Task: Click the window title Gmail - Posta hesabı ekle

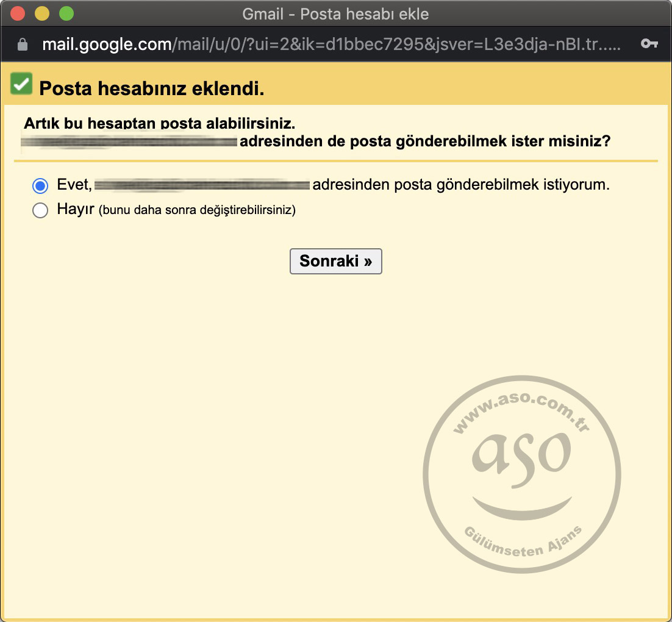Action: (335, 13)
